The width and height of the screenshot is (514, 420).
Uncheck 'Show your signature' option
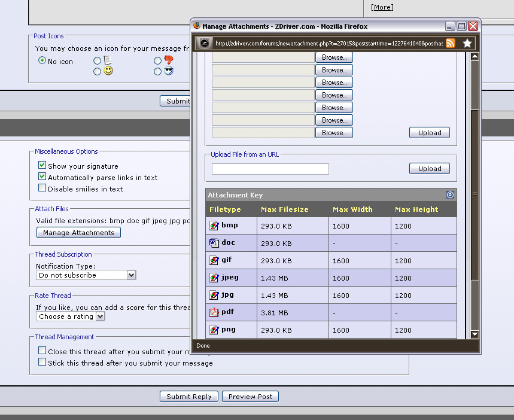tap(42, 166)
